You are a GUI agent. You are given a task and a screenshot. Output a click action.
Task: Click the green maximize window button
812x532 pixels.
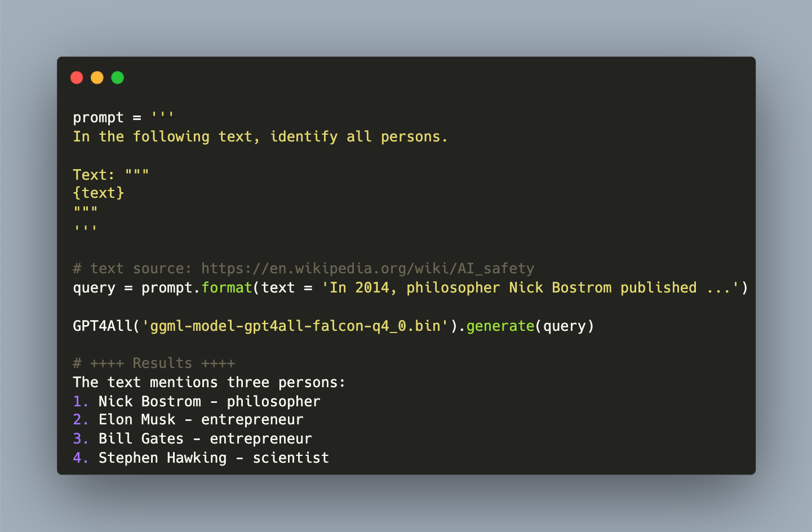[117, 78]
